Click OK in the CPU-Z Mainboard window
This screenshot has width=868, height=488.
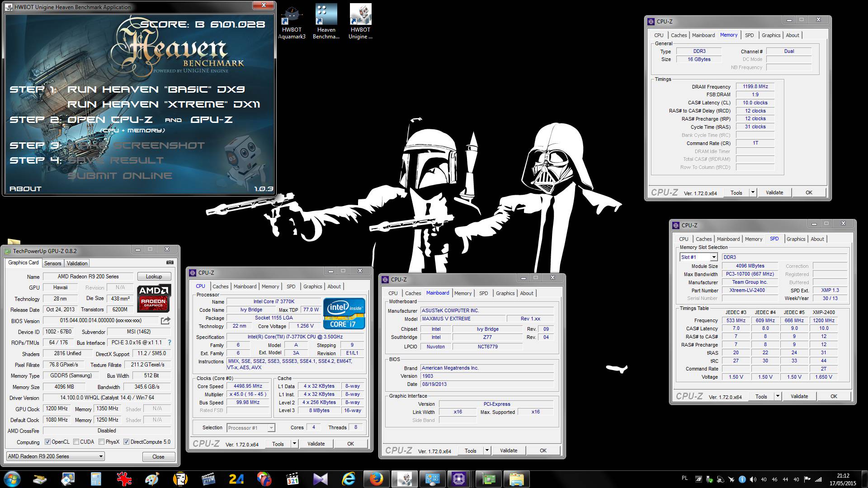click(x=543, y=450)
